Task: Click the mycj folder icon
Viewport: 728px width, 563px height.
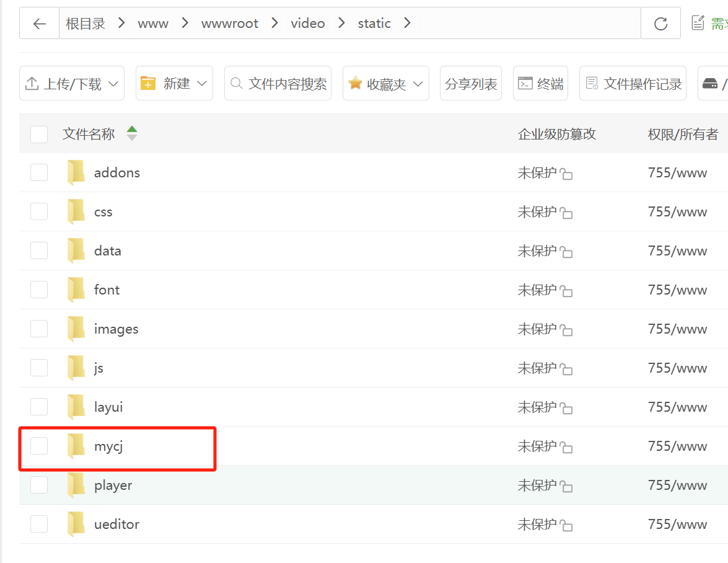Action: point(76,446)
